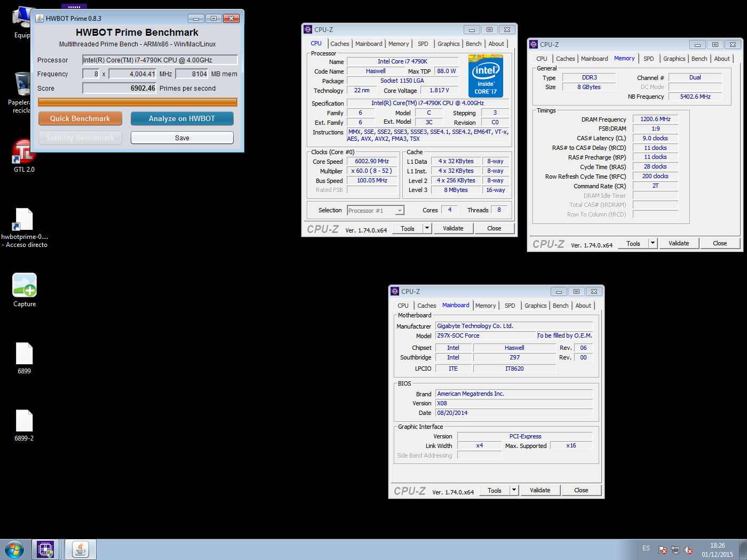Open the Capture desktop icon
This screenshot has width=747, height=560.
(25, 290)
